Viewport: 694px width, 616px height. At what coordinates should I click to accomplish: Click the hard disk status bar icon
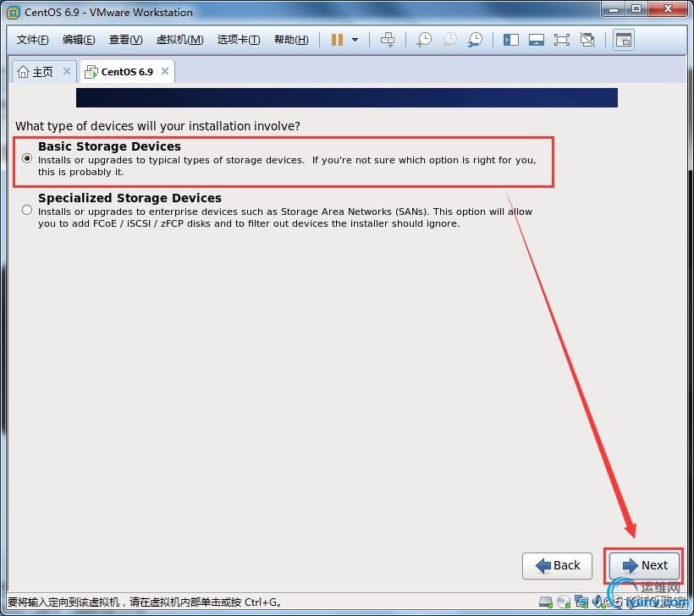point(546,602)
